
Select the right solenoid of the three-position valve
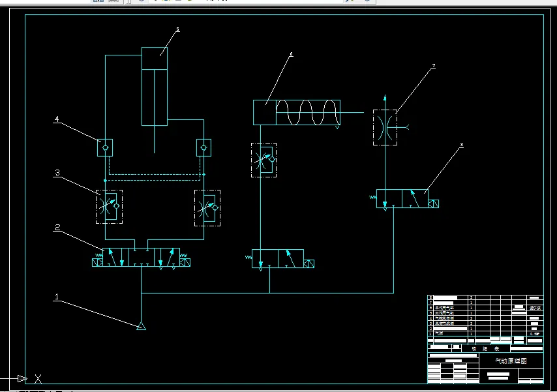pos(185,262)
